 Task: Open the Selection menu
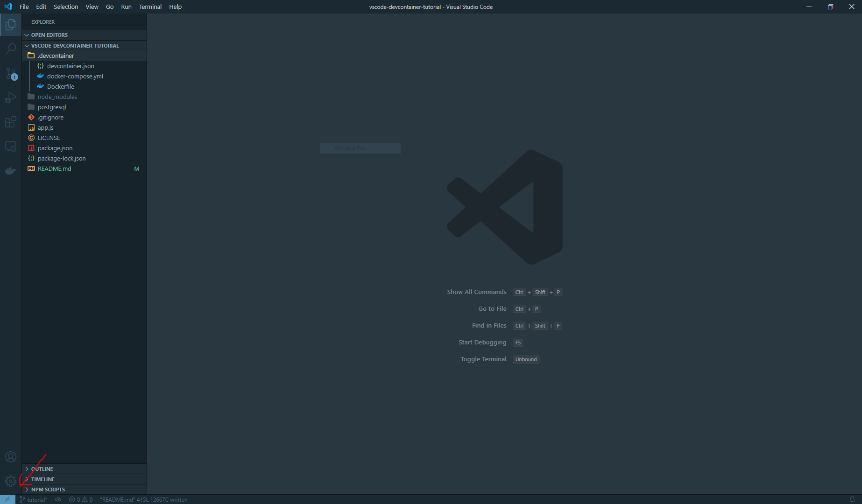[x=66, y=7]
